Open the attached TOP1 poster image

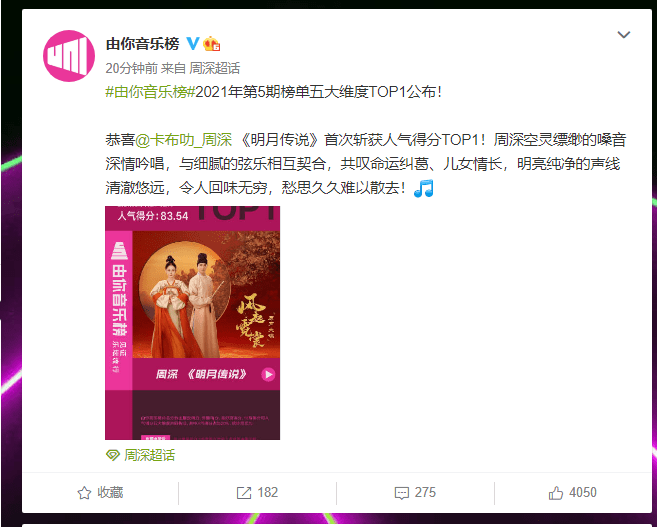[x=192, y=323]
